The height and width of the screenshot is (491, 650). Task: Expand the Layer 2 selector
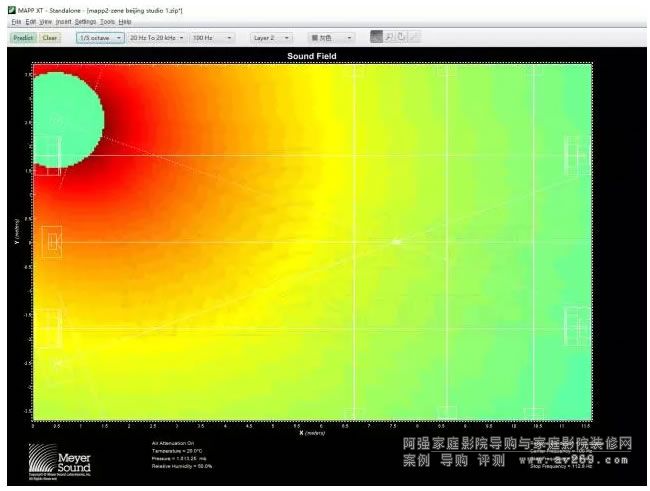pos(271,37)
